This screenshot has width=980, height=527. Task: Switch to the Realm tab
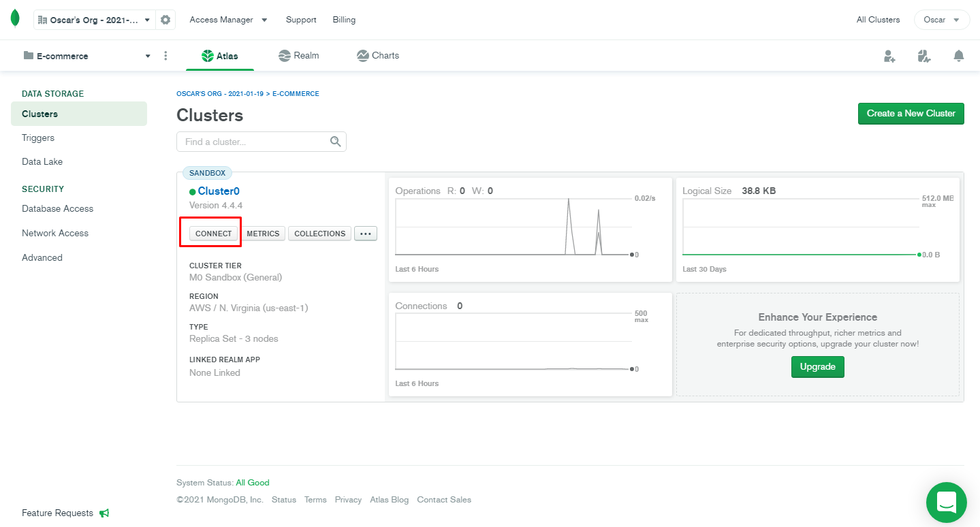tap(299, 56)
